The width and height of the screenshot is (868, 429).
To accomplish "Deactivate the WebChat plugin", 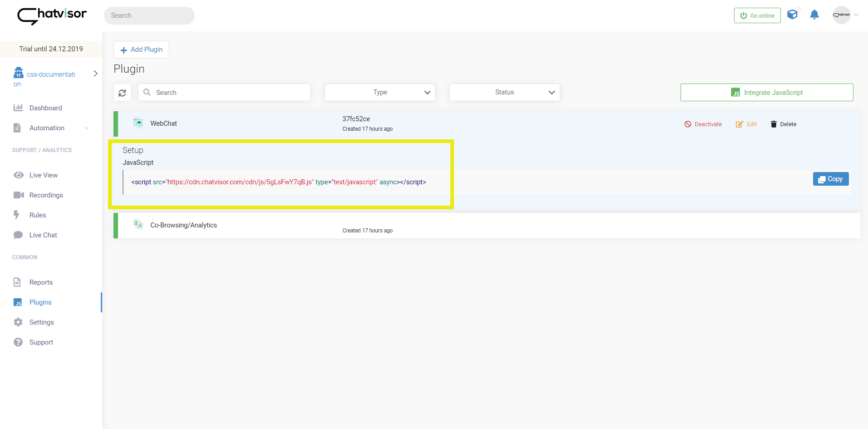I will tap(703, 124).
